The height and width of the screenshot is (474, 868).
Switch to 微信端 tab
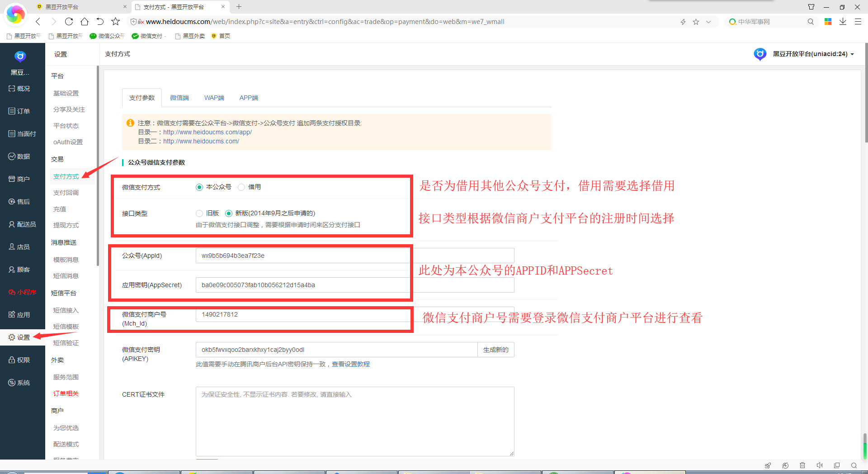click(179, 98)
